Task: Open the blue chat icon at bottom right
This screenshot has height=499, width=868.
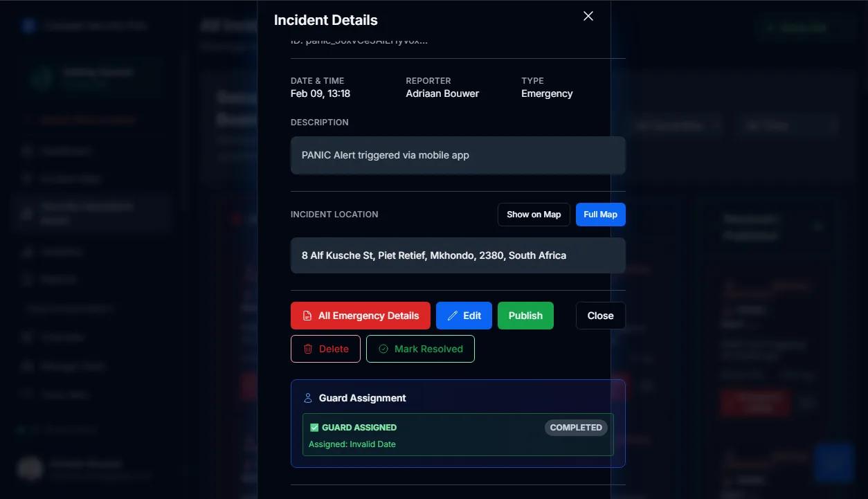Action: pyautogui.click(x=833, y=462)
